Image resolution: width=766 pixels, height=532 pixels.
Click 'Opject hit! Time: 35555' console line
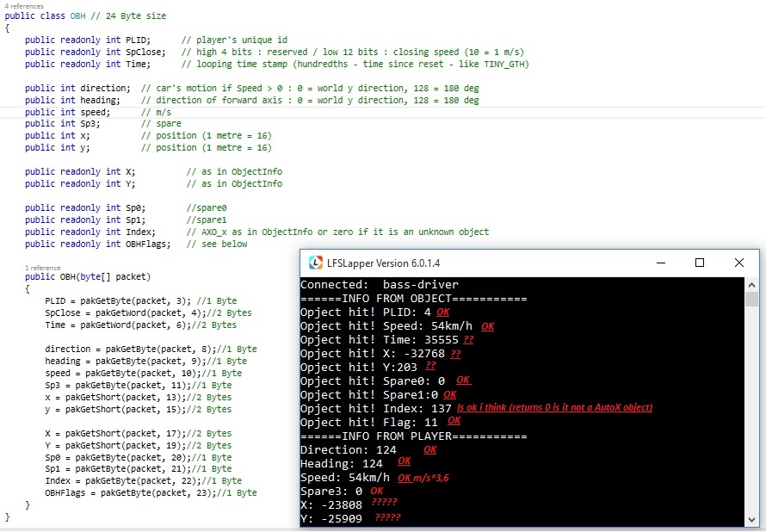pyautogui.click(x=379, y=339)
